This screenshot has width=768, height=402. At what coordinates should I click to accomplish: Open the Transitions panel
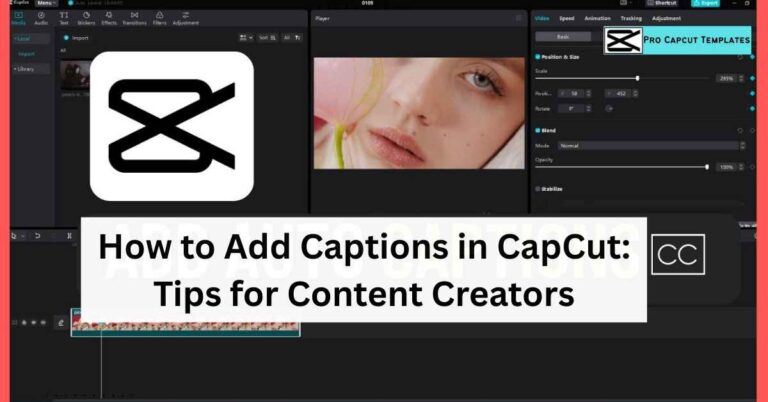[134, 18]
